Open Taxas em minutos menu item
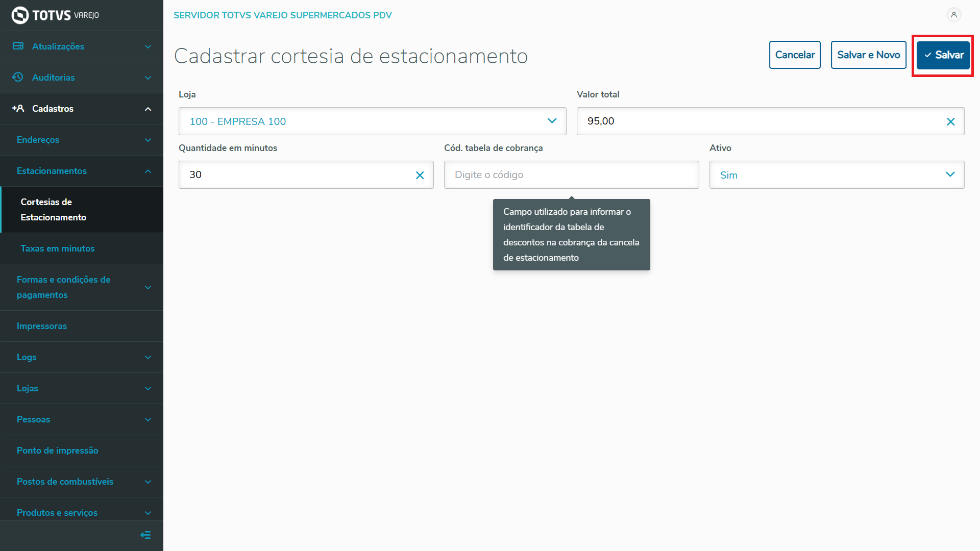 (57, 248)
